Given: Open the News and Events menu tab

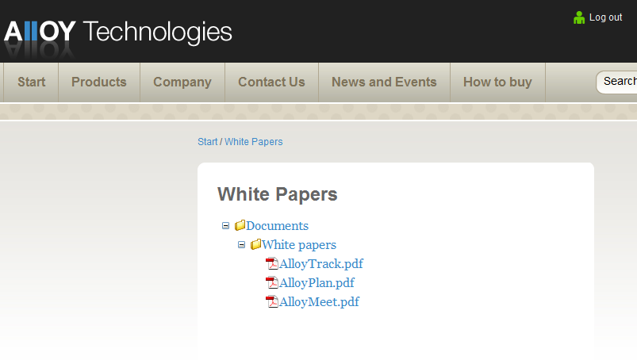Looking at the screenshot, I should pos(384,82).
